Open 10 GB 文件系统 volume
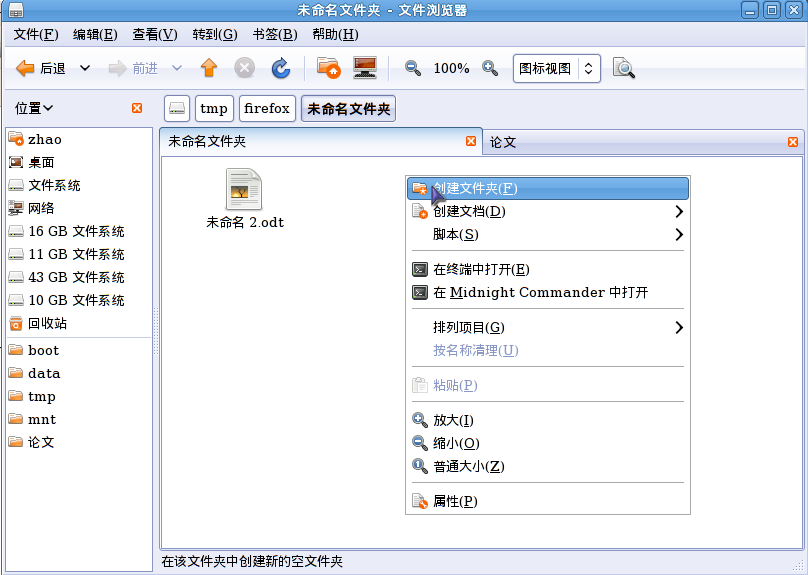 80,300
